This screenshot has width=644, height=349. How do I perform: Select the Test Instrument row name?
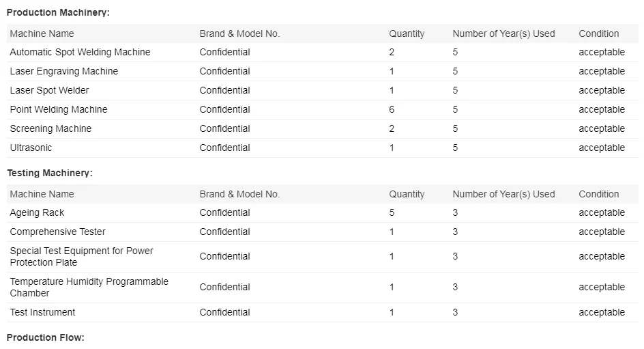(x=42, y=313)
